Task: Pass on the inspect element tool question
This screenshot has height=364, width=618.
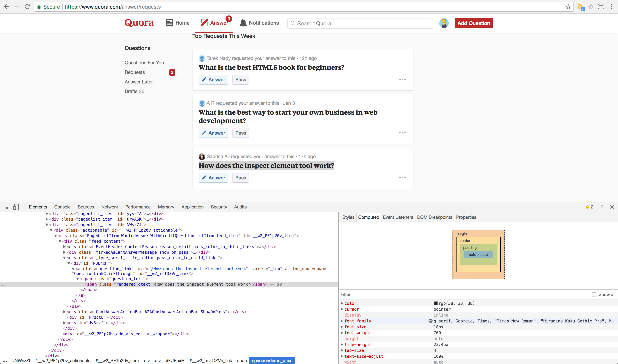Action: (x=240, y=178)
